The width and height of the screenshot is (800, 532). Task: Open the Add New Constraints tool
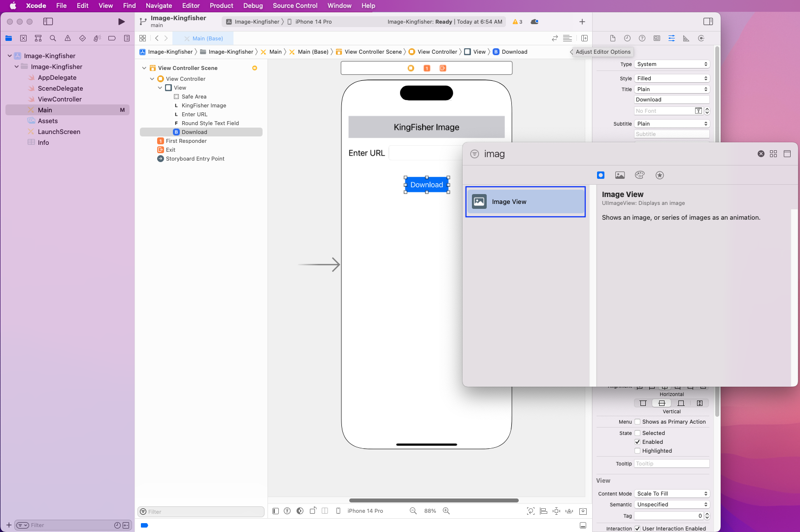point(556,511)
